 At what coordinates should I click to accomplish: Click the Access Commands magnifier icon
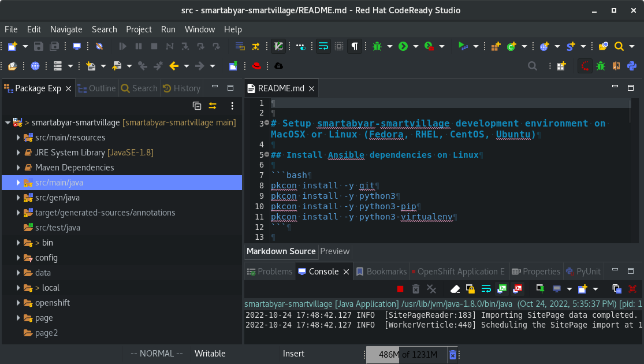[533, 66]
